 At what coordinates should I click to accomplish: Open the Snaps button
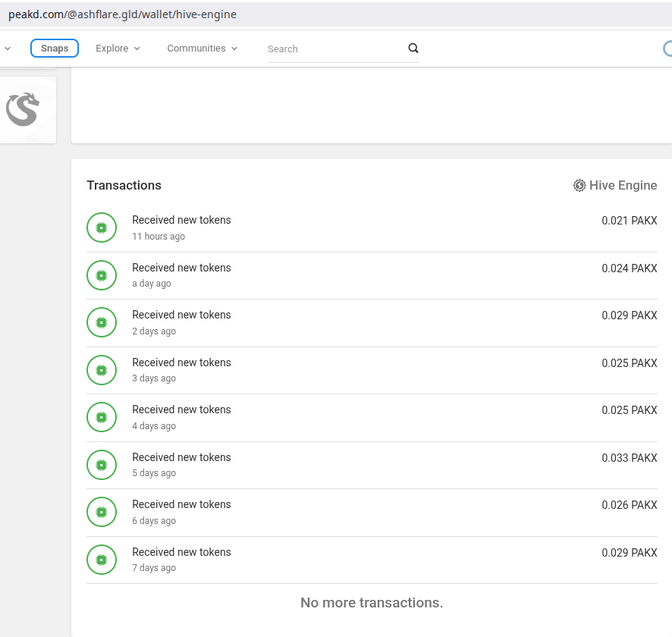[55, 48]
